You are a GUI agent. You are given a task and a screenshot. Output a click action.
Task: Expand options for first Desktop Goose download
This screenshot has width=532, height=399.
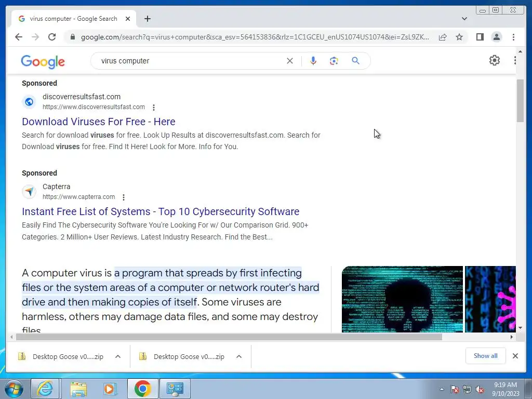coord(118,356)
